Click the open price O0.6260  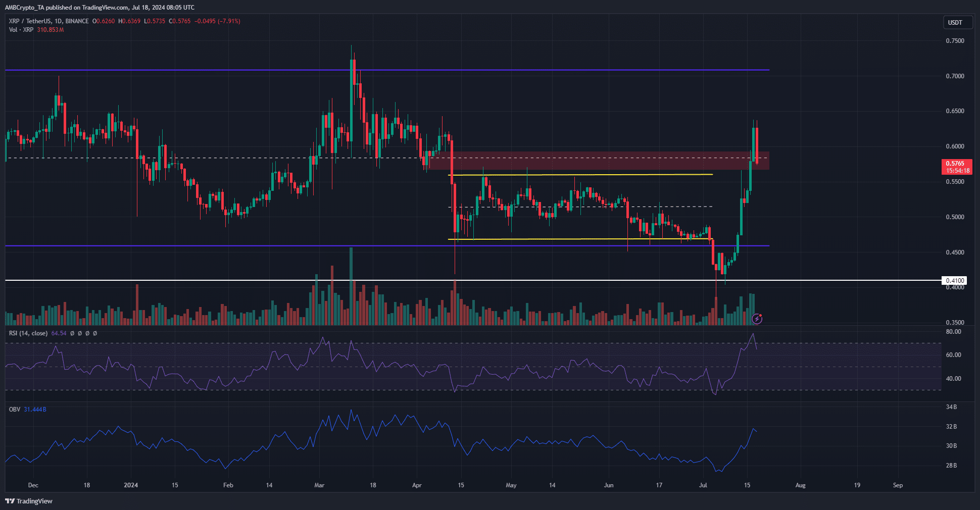[104, 21]
